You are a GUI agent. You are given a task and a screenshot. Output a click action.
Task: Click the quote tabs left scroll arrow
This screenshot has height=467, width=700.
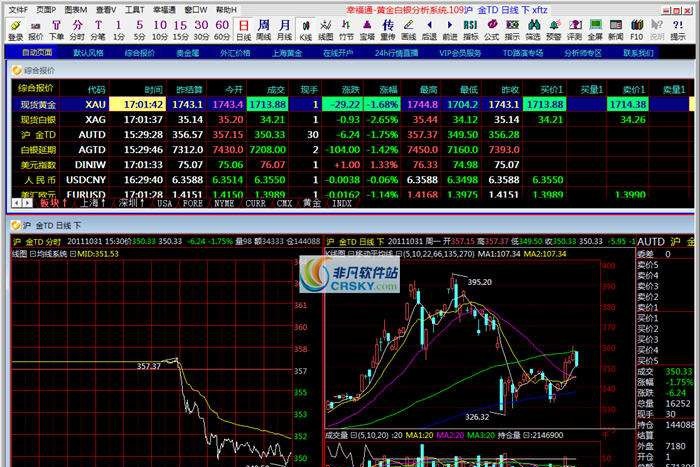click(17, 203)
